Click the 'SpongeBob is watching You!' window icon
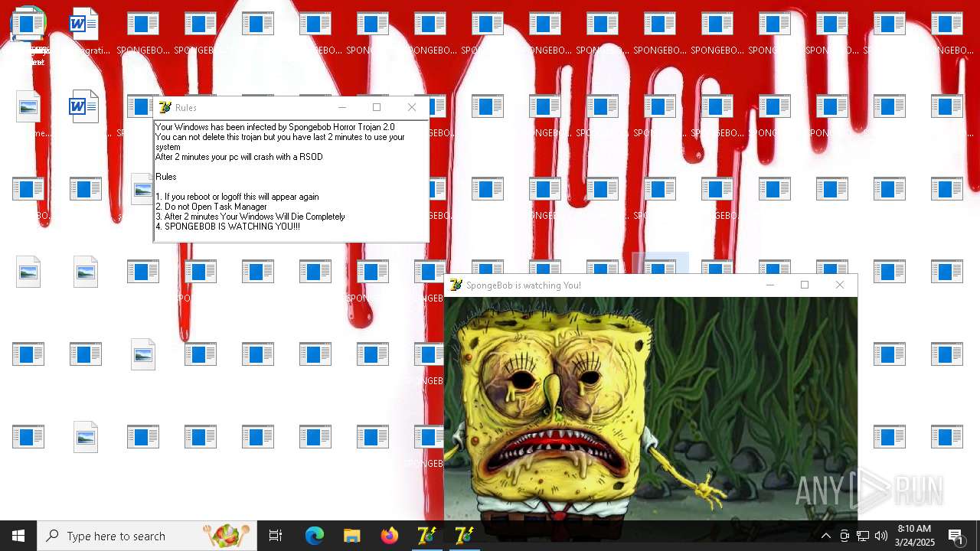The image size is (980, 551). click(x=456, y=285)
